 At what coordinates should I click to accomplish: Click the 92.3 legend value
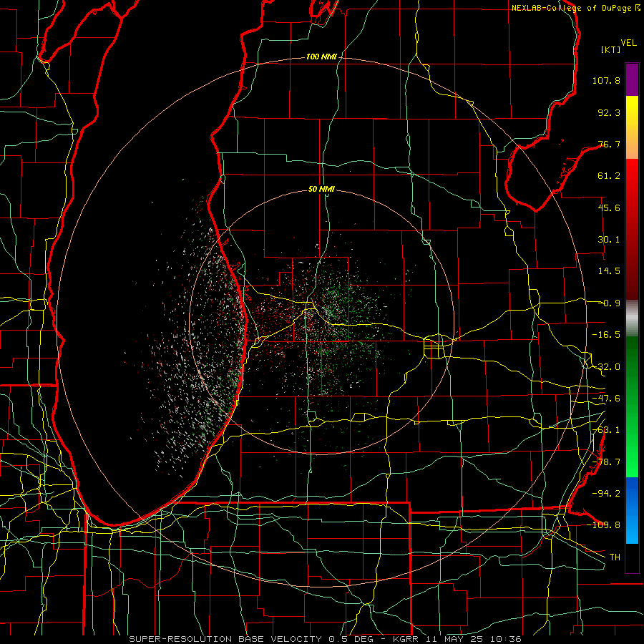coord(609,112)
